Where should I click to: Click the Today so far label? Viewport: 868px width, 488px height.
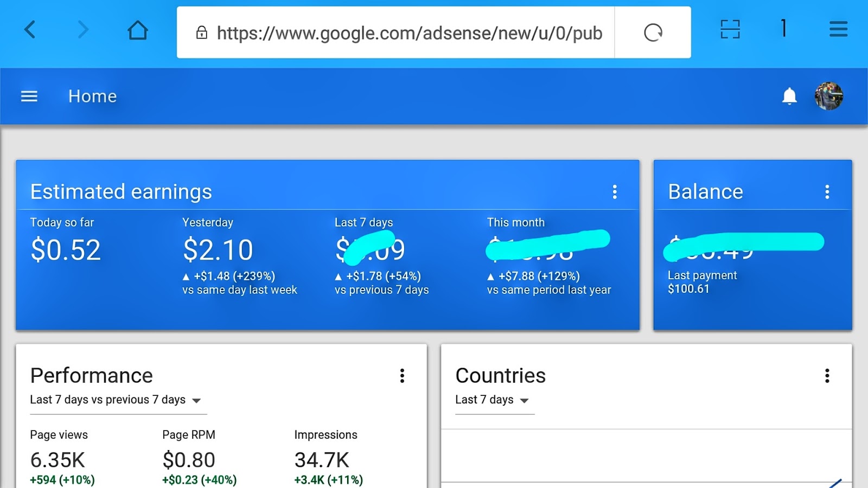[x=62, y=222]
